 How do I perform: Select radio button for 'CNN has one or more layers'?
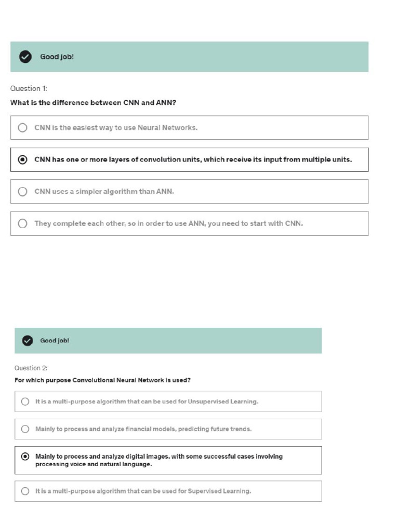point(22,159)
